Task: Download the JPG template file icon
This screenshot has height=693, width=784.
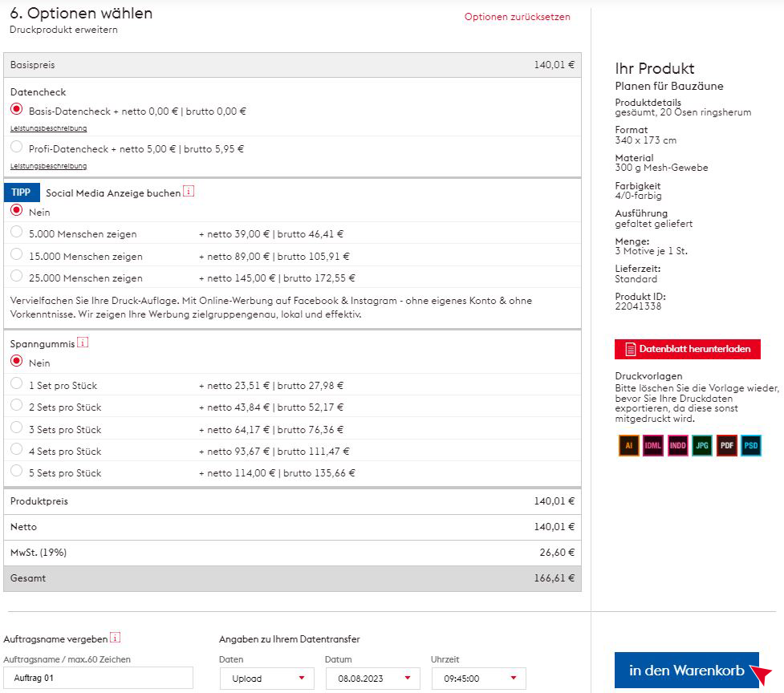Action: [702, 445]
